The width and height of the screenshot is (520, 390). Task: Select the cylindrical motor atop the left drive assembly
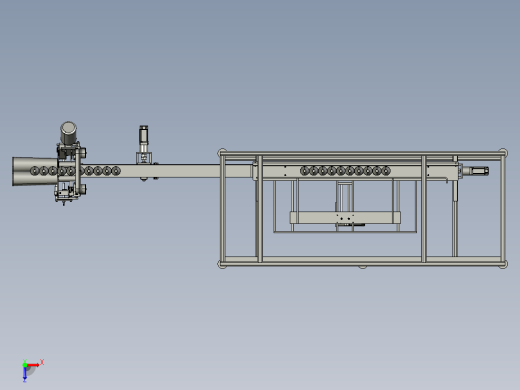coord(68,133)
